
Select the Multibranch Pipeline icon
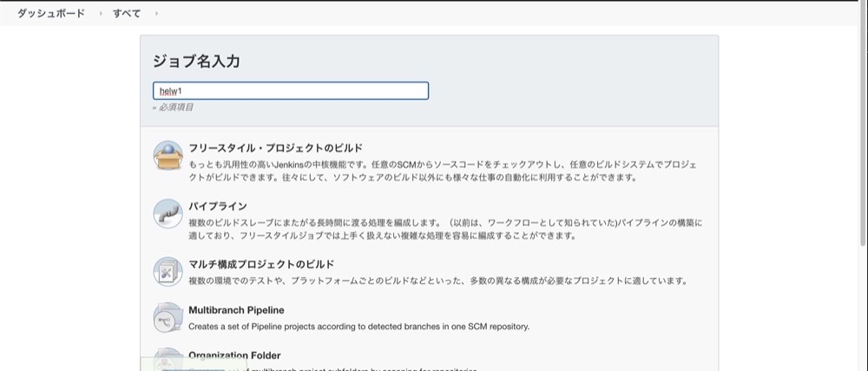coord(168,317)
